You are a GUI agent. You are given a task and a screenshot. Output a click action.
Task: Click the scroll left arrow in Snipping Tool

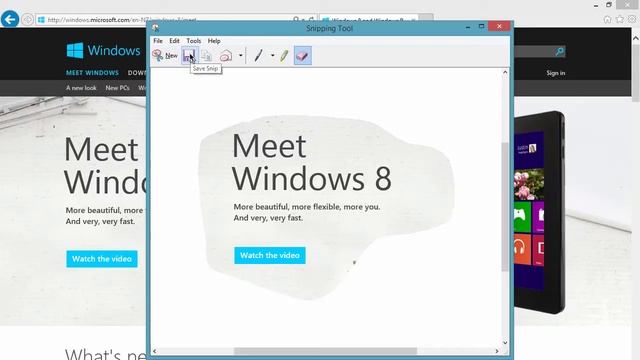click(x=155, y=351)
